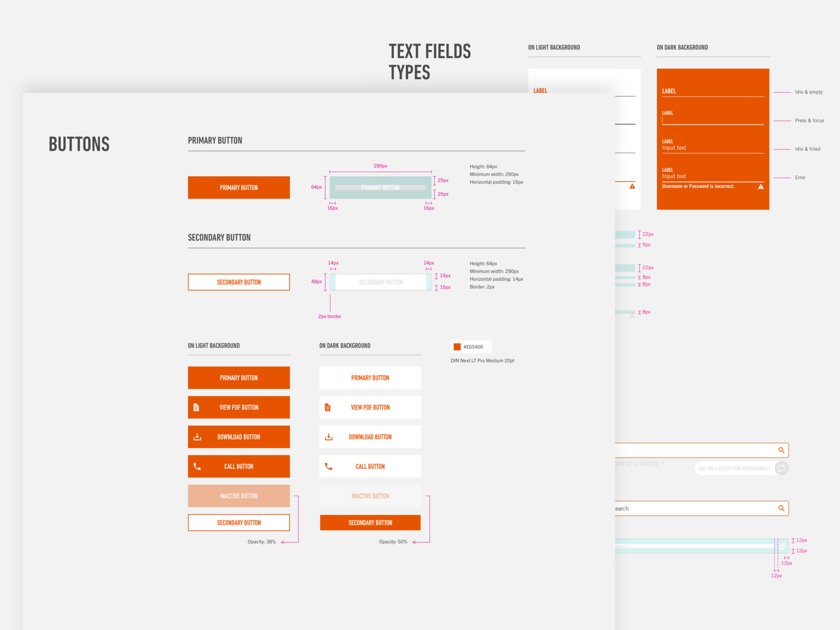The width and height of the screenshot is (840, 630).
Task: Click the PDF icon on dark View PDF Button
Action: (329, 407)
